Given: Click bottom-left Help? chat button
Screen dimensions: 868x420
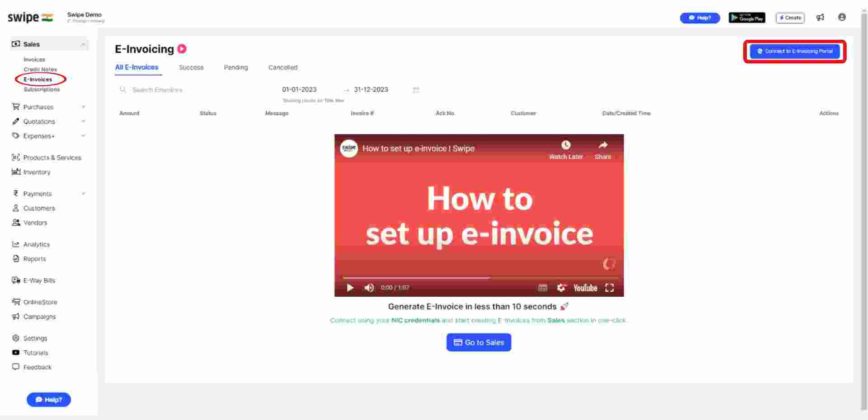Looking at the screenshot, I should (x=49, y=400).
